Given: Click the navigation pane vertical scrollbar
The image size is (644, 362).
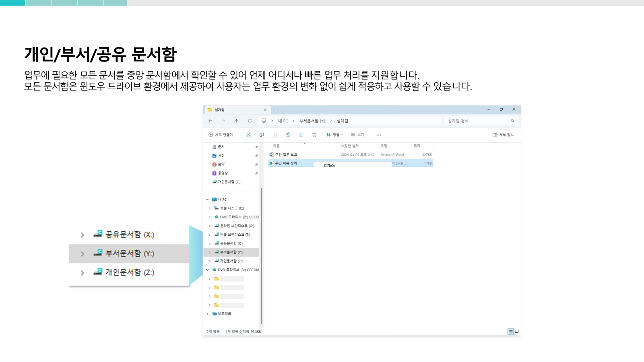Looking at the screenshot, I should [x=262, y=255].
